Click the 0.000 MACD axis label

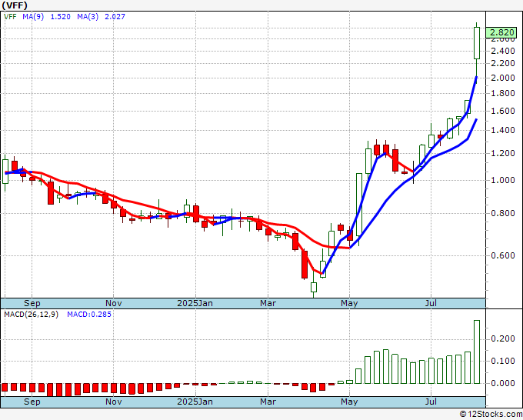tap(503, 383)
